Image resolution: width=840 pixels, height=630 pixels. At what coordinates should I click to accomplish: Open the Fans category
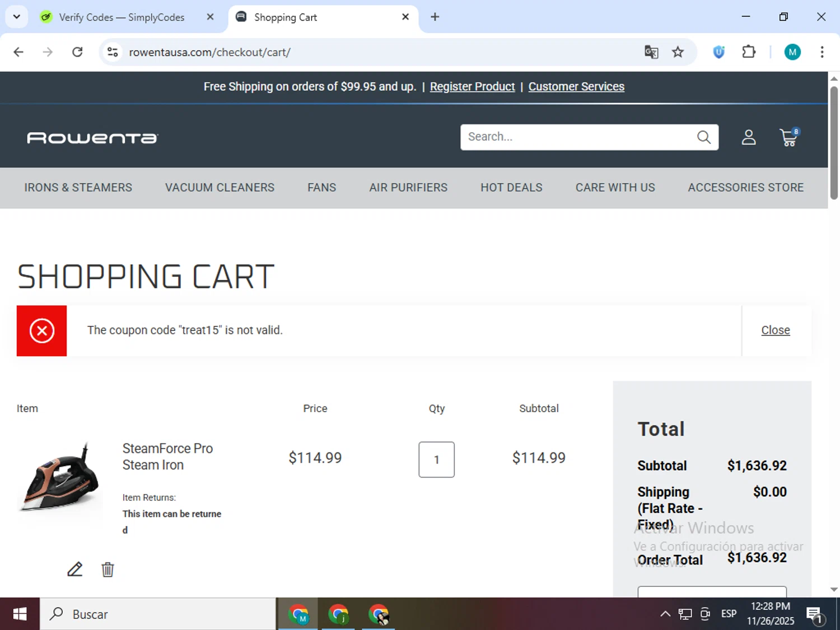coord(321,188)
